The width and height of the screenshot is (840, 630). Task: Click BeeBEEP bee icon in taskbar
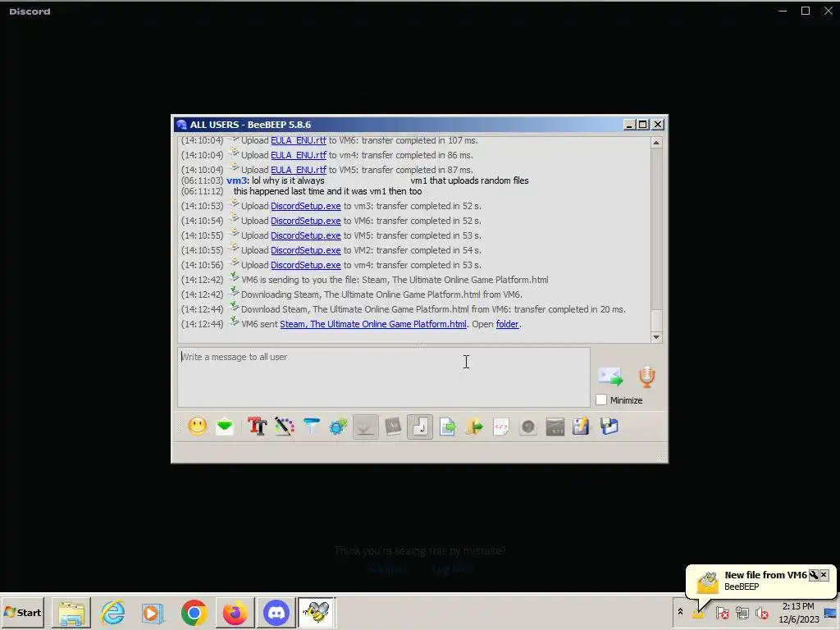[317, 612]
